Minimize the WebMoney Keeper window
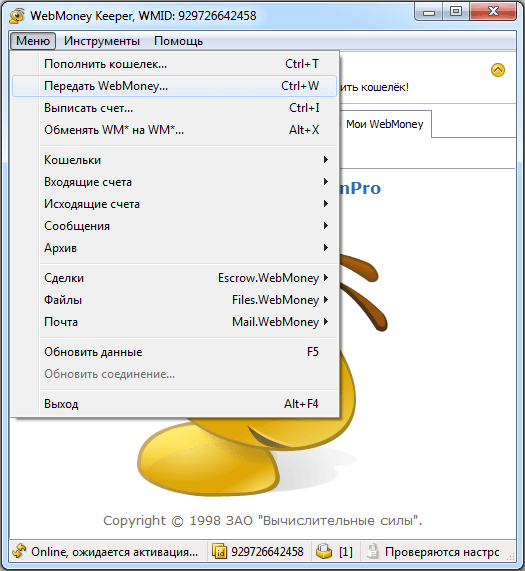 pos(429,13)
